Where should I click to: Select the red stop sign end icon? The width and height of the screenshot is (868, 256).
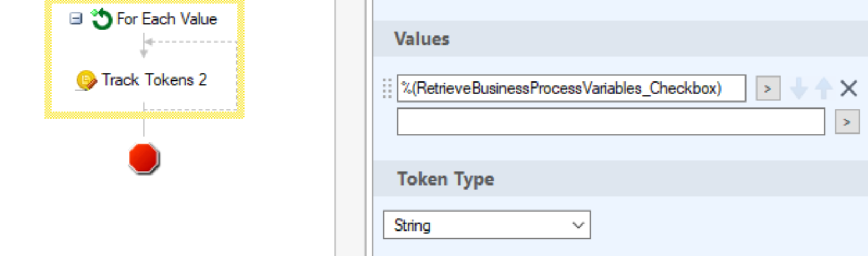(144, 158)
